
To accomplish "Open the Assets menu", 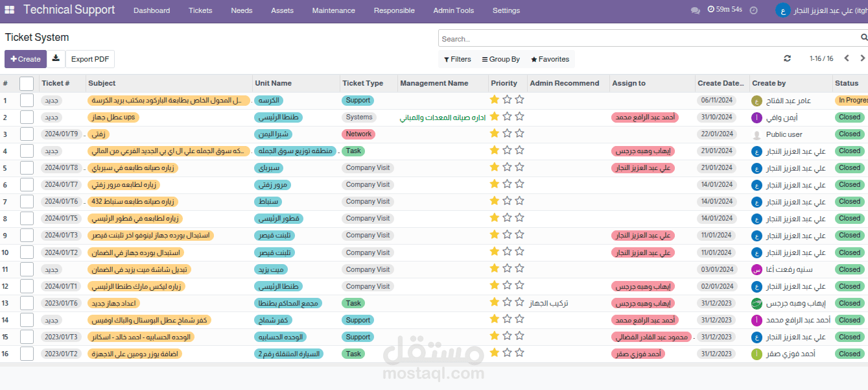I will (282, 10).
